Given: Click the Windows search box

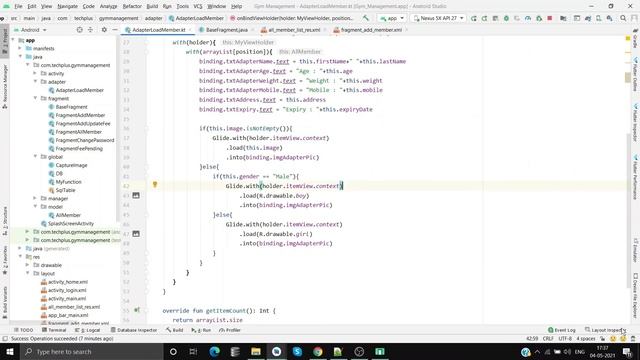Looking at the screenshot, I should [91, 351].
